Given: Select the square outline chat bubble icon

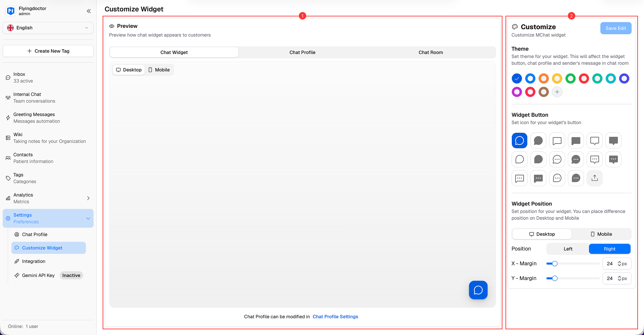Looking at the screenshot, I should [557, 141].
